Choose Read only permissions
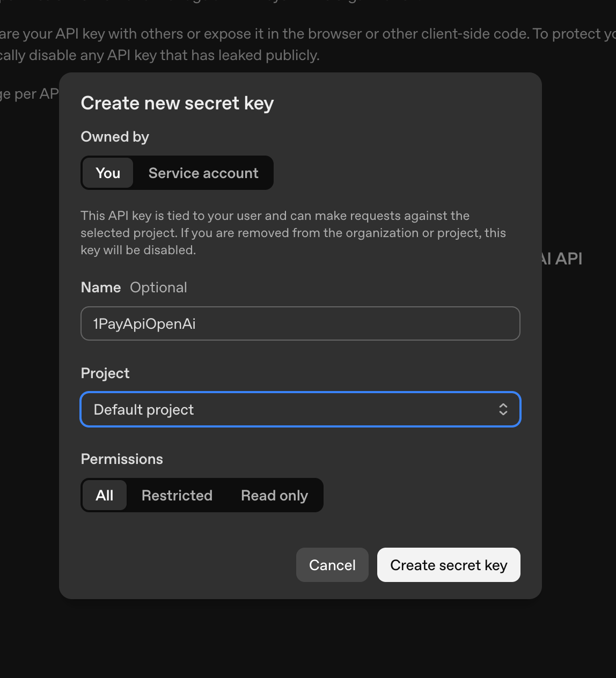The image size is (616, 678). point(274,495)
